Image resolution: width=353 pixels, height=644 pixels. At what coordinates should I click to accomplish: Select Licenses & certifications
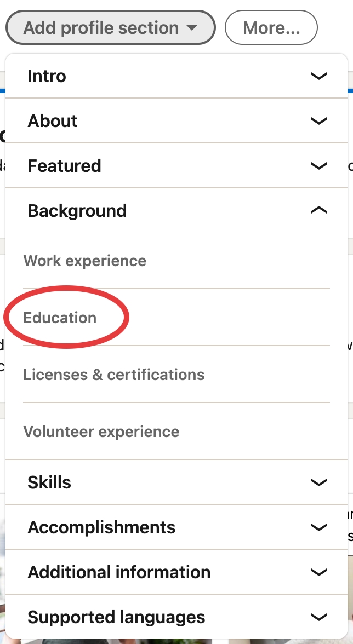114,375
